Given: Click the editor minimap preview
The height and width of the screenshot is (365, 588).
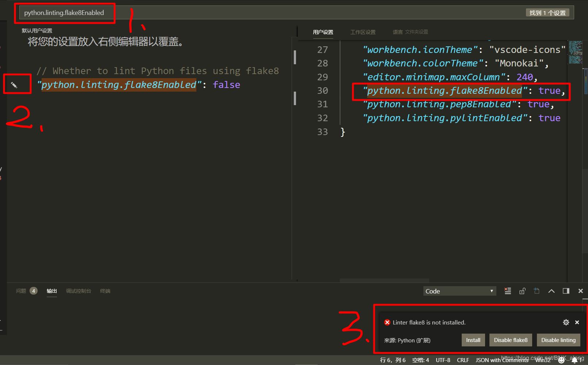Looking at the screenshot, I should click(x=576, y=52).
